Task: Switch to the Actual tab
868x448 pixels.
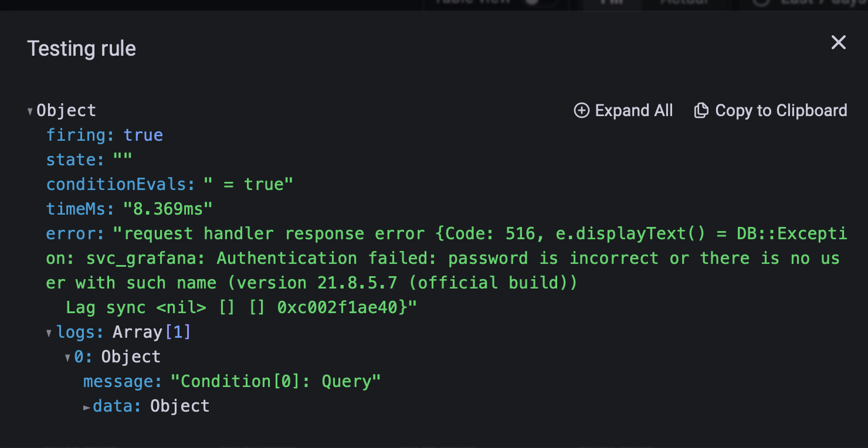Action: pyautogui.click(x=685, y=2)
